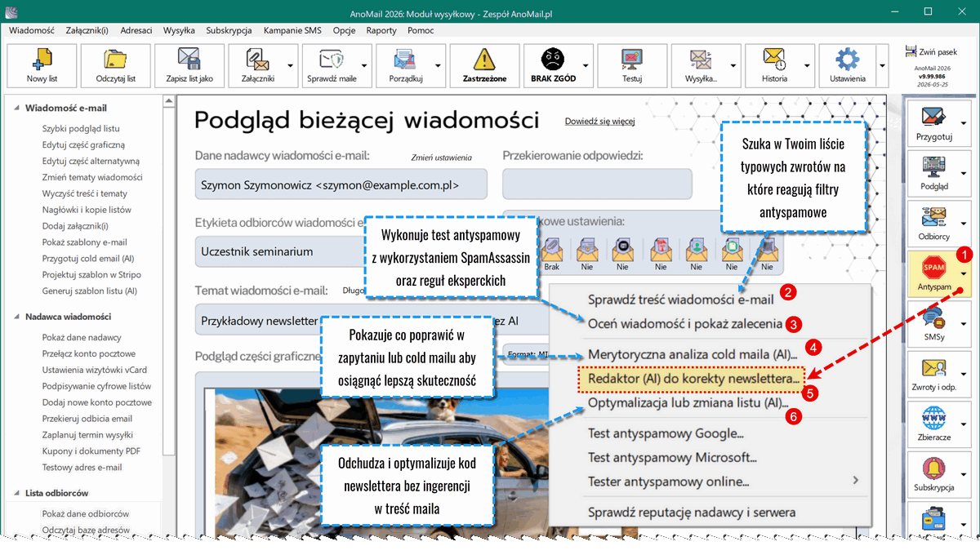This screenshot has width=980, height=555.
Task: Collapse the Wiadomość e-mail tree section
Action: pyautogui.click(x=16, y=108)
